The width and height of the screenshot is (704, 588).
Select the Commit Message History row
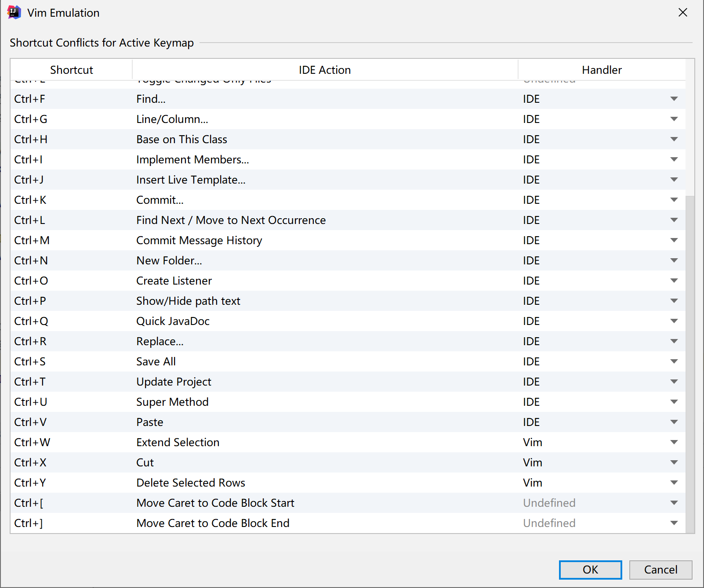coord(348,240)
